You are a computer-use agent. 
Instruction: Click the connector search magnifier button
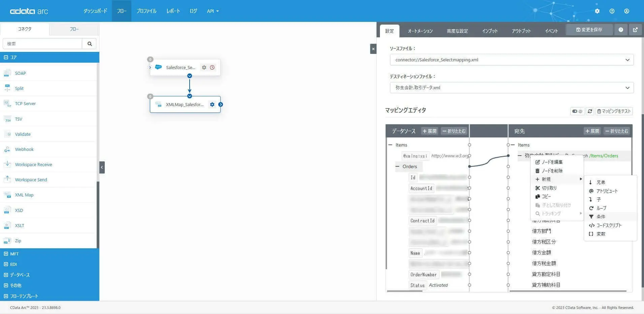click(x=89, y=44)
